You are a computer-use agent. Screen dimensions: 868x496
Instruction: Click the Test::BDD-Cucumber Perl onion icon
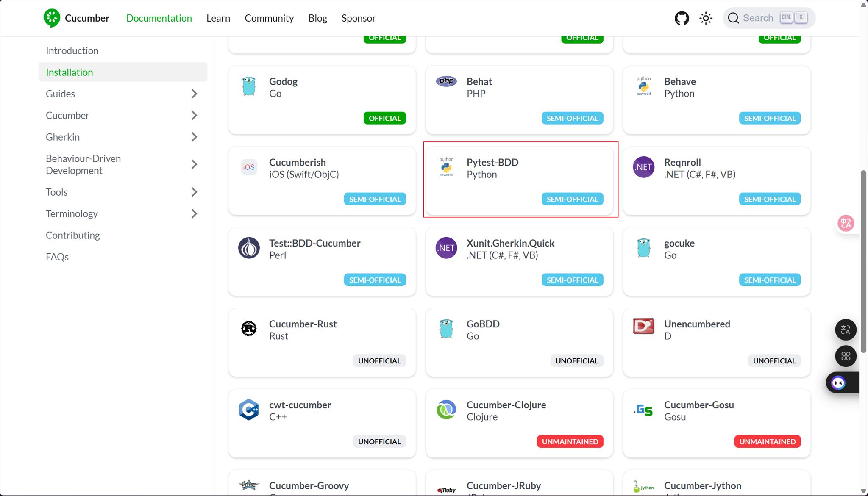(249, 248)
